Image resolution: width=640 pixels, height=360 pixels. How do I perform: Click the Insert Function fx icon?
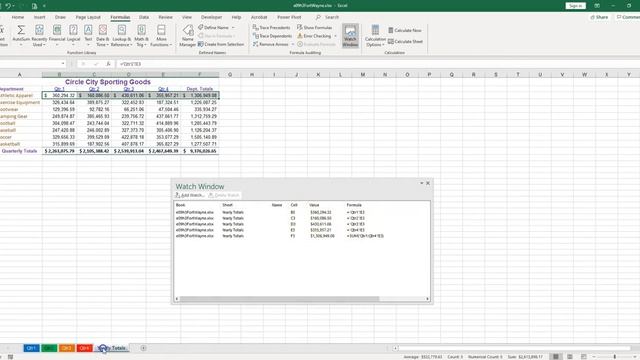point(108,64)
